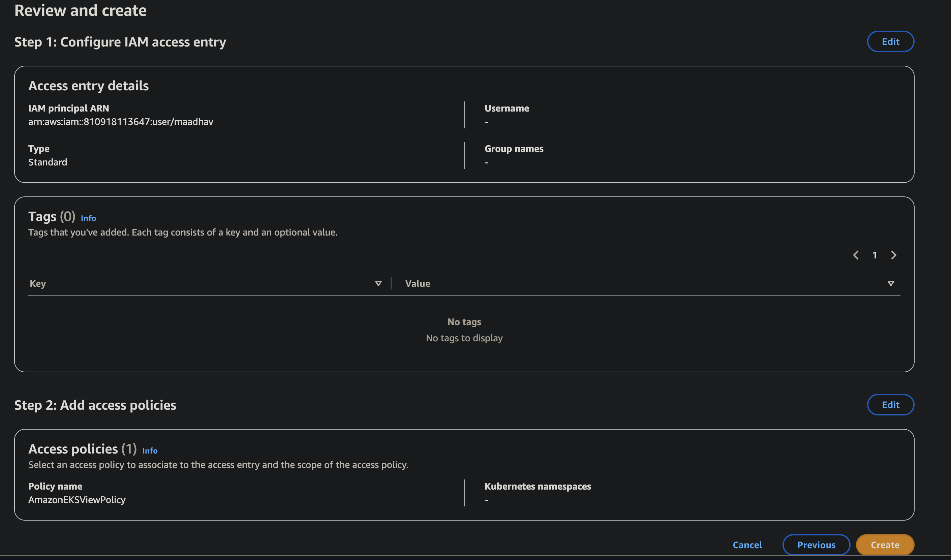
Task: Go to previous page of tags
Action: (856, 255)
